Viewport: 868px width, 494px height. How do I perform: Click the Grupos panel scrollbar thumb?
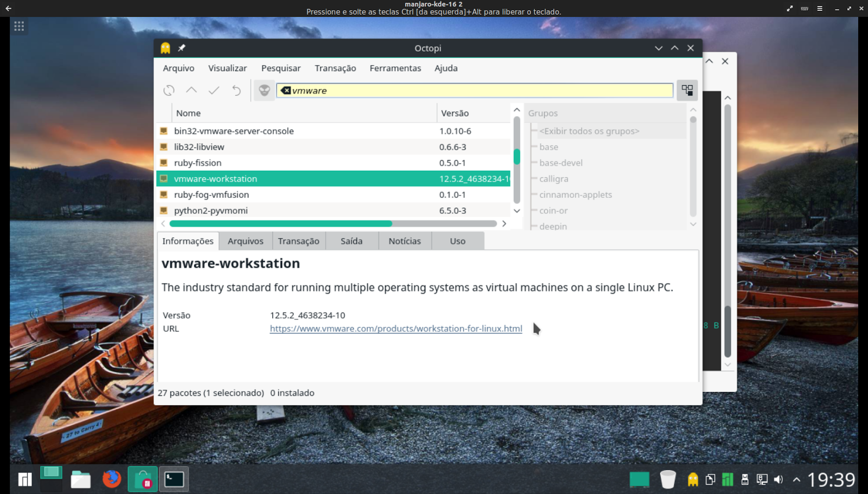pyautogui.click(x=693, y=119)
